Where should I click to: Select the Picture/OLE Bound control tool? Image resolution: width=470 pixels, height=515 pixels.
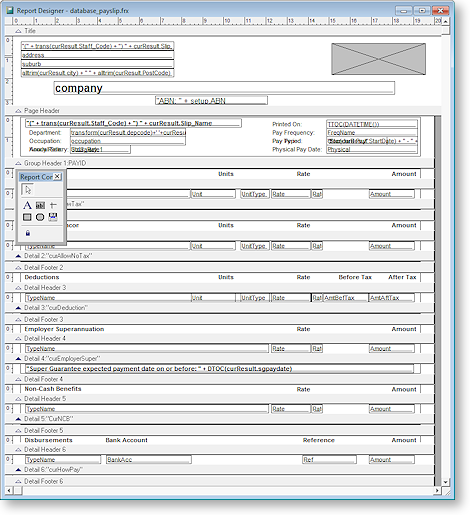[x=53, y=217]
